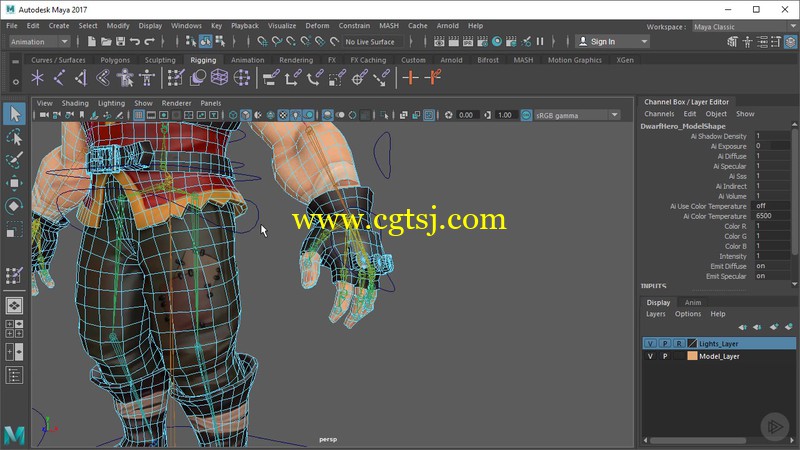Toggle Channel Box panel icon top right
The height and width of the screenshot is (450, 800).
pos(790,42)
